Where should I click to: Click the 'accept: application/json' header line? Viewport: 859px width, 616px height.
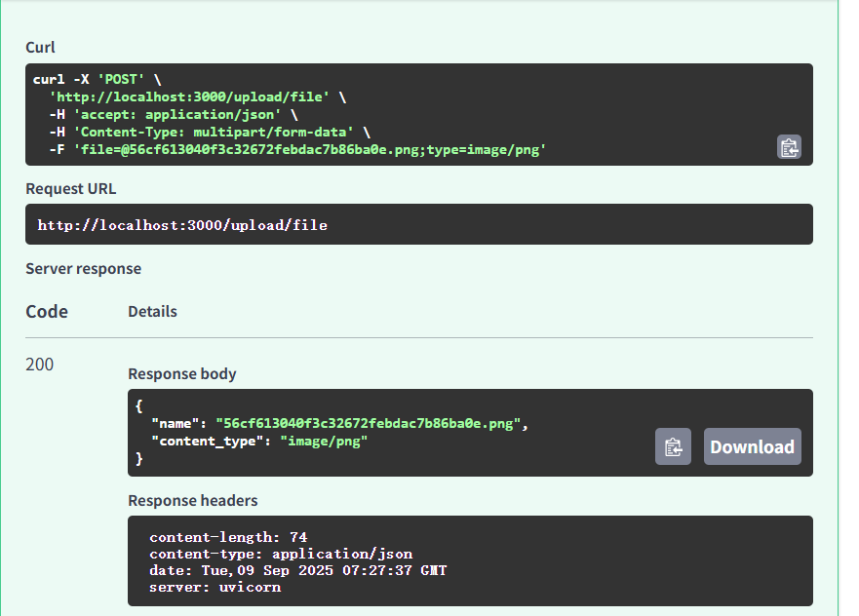tap(174, 114)
